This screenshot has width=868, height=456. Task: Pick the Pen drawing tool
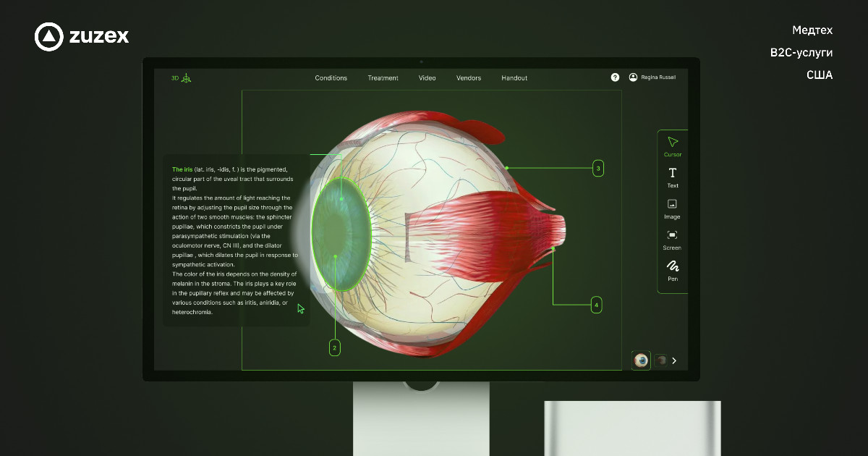672,269
